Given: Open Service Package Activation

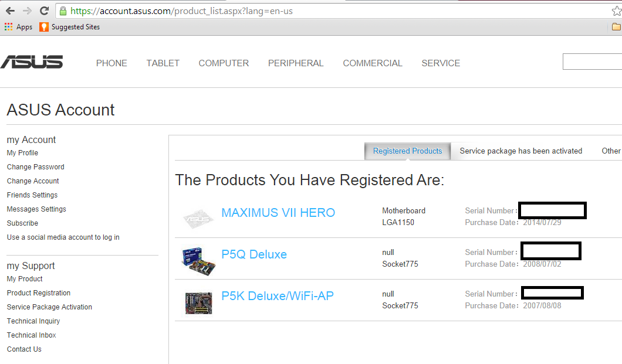Looking at the screenshot, I should 49,307.
